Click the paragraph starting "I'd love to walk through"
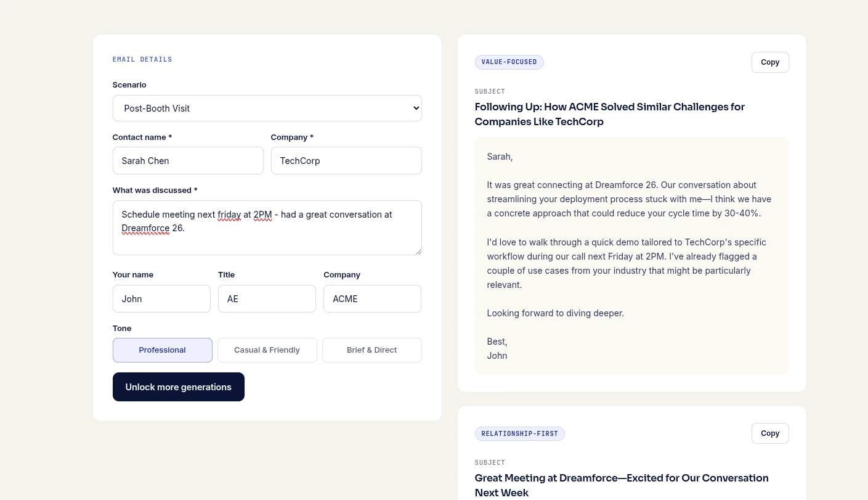Screen dimensions: 868x500 [627, 263]
